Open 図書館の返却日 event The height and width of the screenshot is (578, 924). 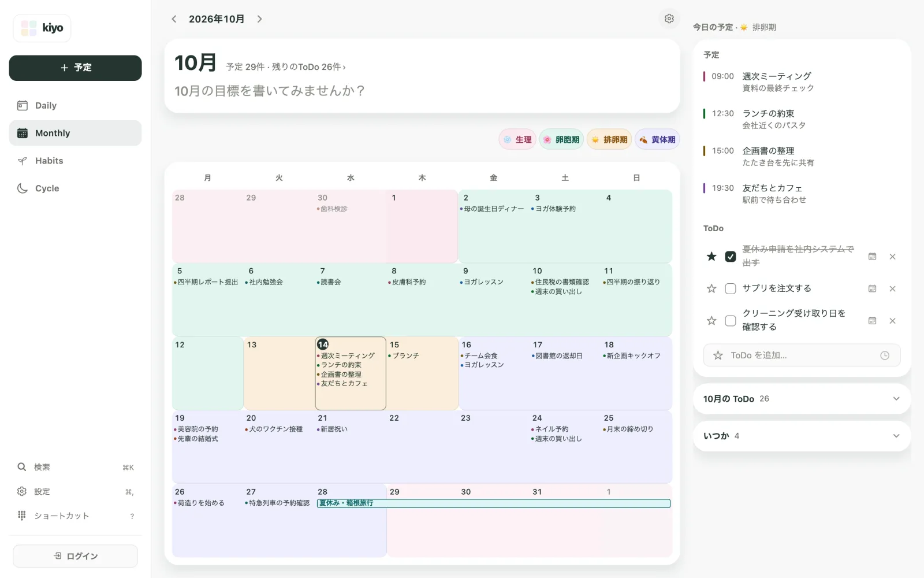[x=557, y=355]
